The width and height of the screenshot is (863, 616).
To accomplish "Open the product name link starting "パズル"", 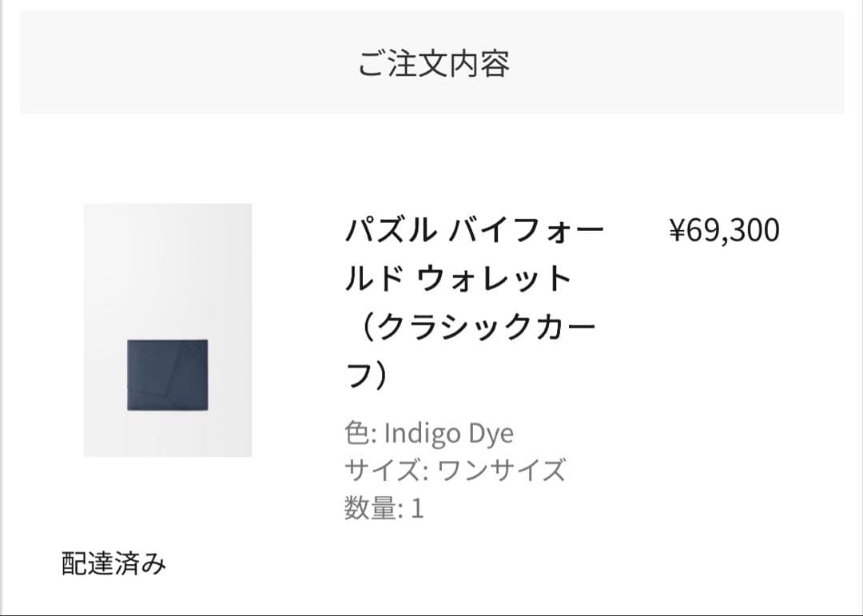I will [390, 231].
